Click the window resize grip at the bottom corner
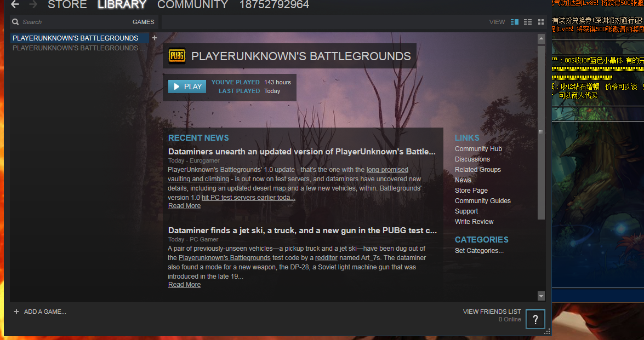 click(x=547, y=331)
